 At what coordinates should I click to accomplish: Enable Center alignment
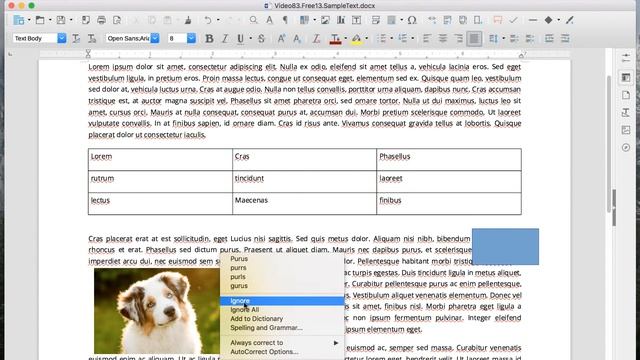point(442,38)
